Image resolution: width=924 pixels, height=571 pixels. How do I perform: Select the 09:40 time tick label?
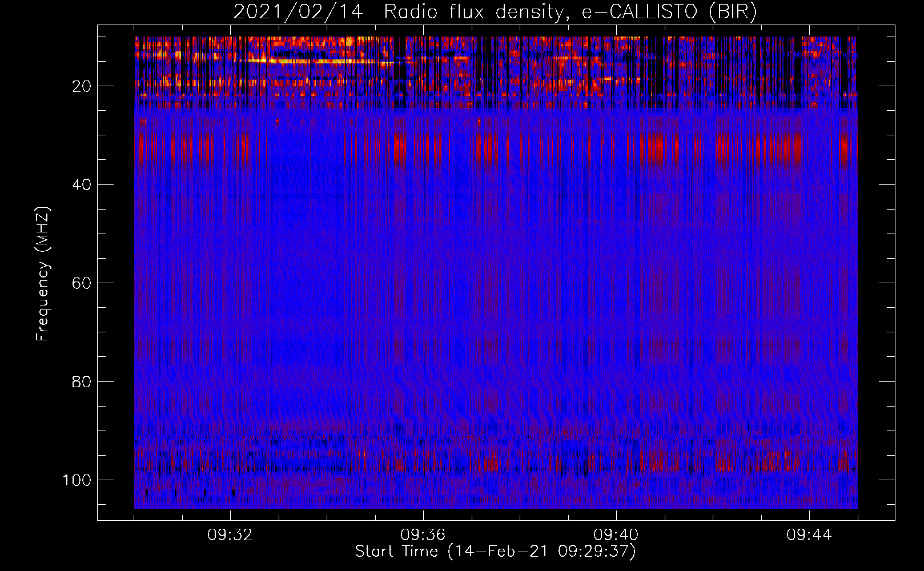pyautogui.click(x=616, y=535)
